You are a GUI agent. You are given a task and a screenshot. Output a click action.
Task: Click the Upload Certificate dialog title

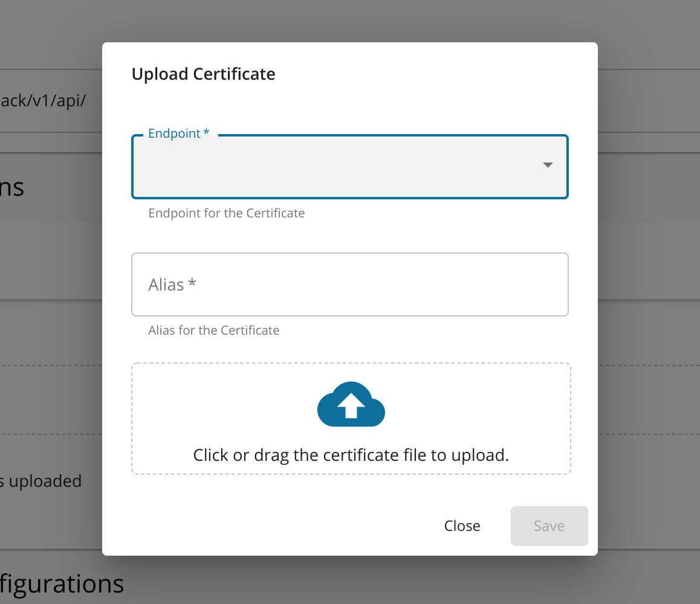(203, 74)
